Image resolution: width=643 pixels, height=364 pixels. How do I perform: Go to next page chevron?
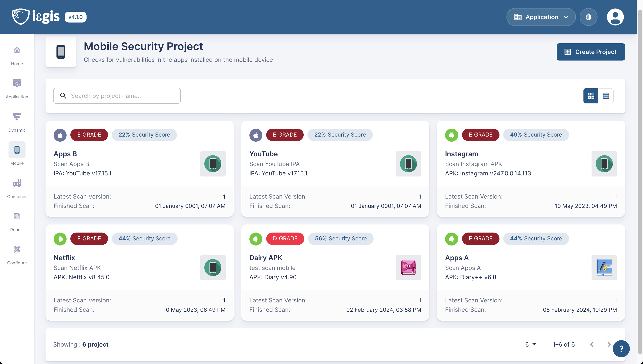click(609, 344)
